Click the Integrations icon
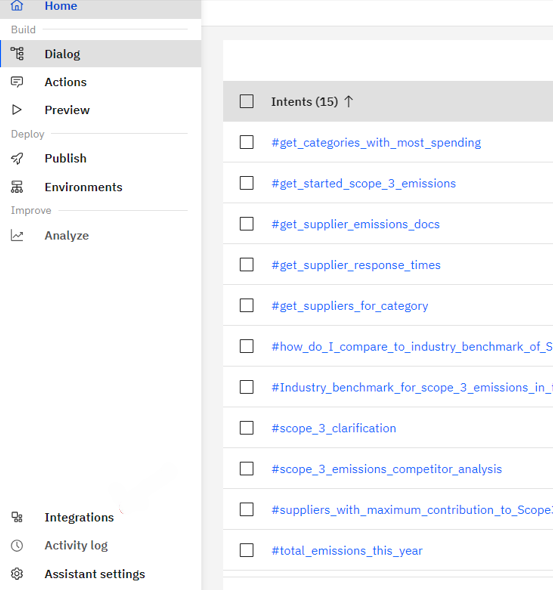Viewport: 553px width, 590px height. 17,517
